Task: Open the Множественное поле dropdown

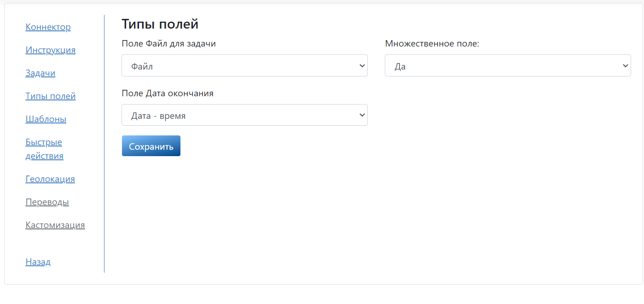Action: pyautogui.click(x=508, y=65)
